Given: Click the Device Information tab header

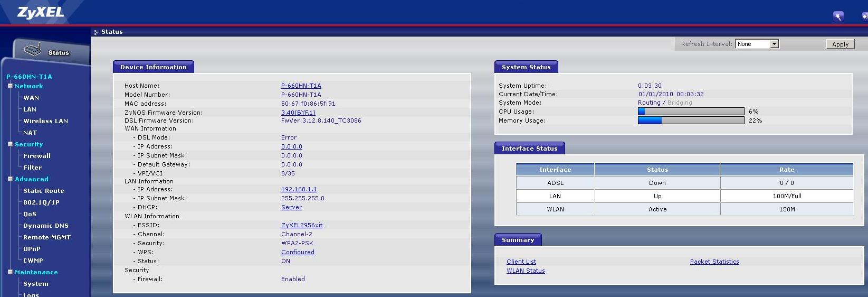Looking at the screenshot, I should 154,67.
